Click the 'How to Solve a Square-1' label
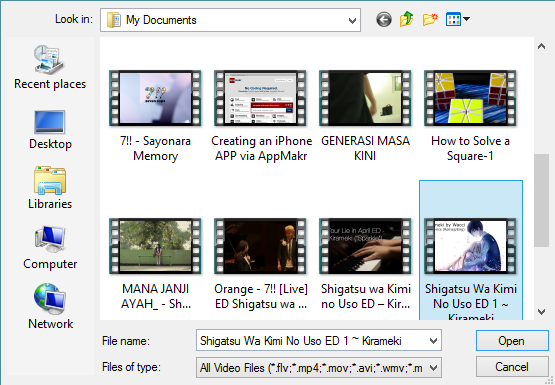 pyautogui.click(x=470, y=148)
